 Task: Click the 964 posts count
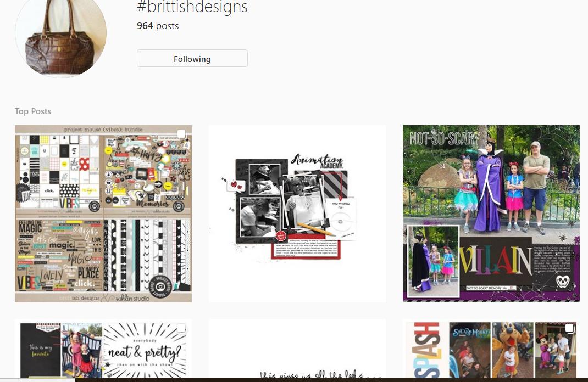(x=158, y=26)
